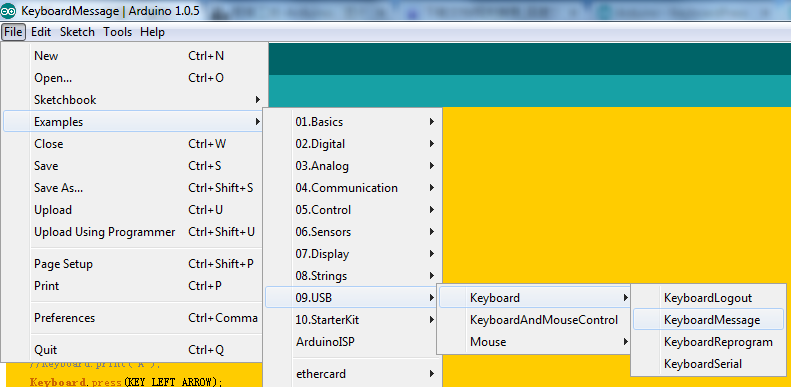Open Preferences from the File menu
Image resolution: width=791 pixels, height=387 pixels.
pyautogui.click(x=133, y=318)
